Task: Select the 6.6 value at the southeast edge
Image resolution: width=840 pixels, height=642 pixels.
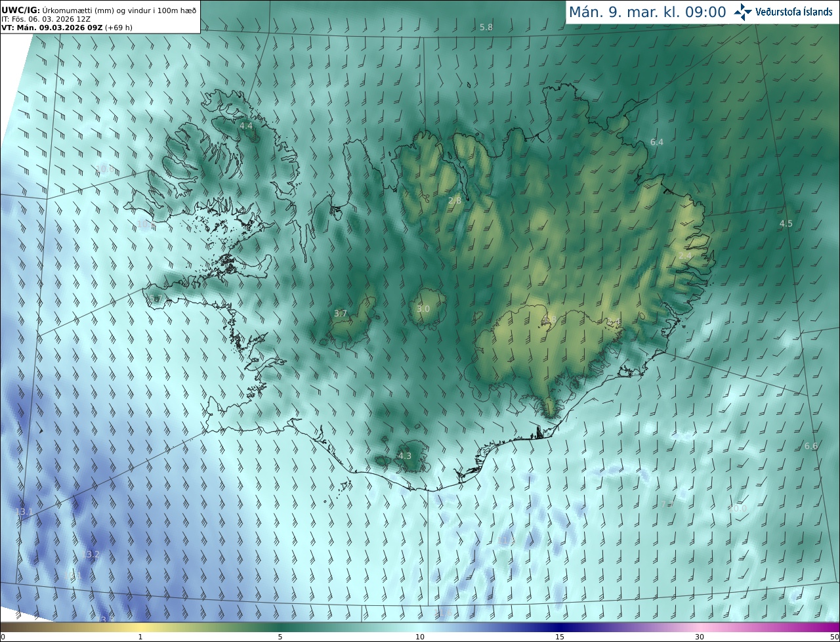Action: [x=811, y=446]
